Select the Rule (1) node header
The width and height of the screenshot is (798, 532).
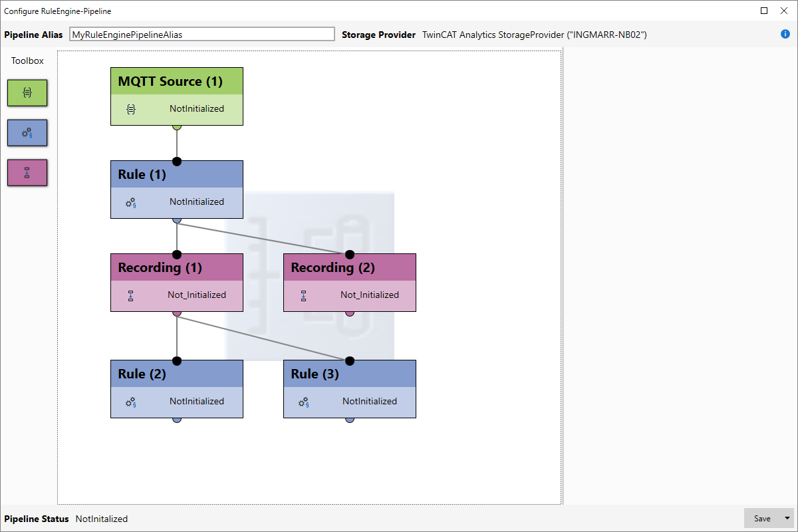click(177, 174)
